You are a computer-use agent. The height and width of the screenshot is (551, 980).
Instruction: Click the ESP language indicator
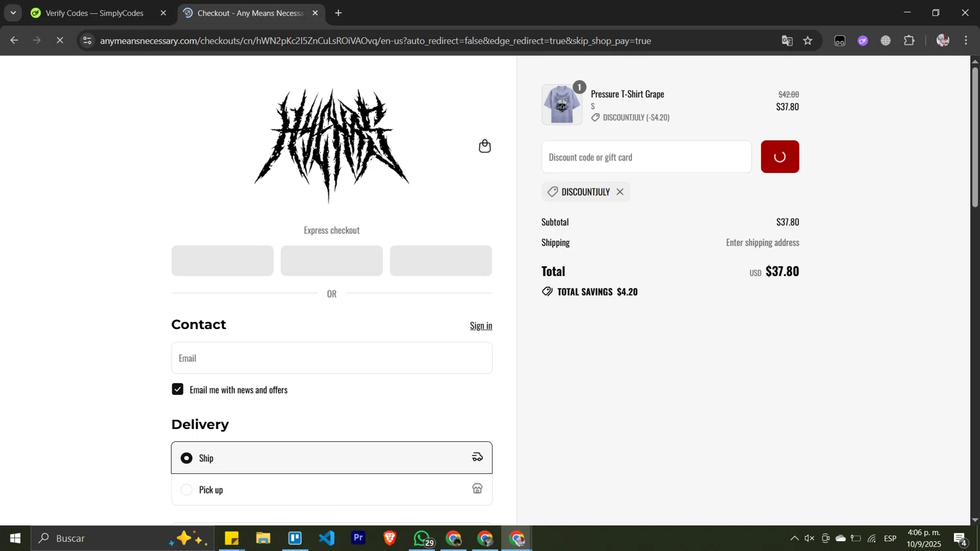coord(890,539)
